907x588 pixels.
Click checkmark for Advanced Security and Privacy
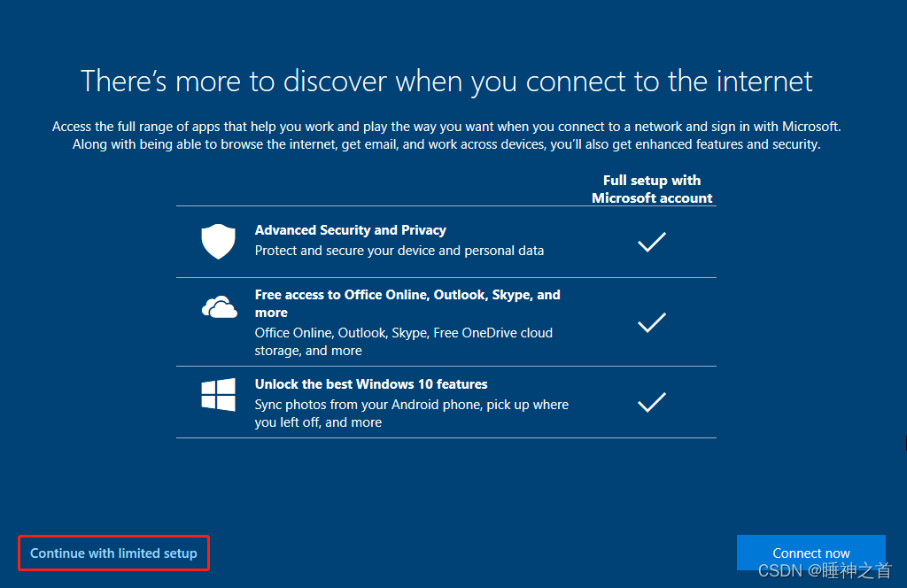pos(652,242)
